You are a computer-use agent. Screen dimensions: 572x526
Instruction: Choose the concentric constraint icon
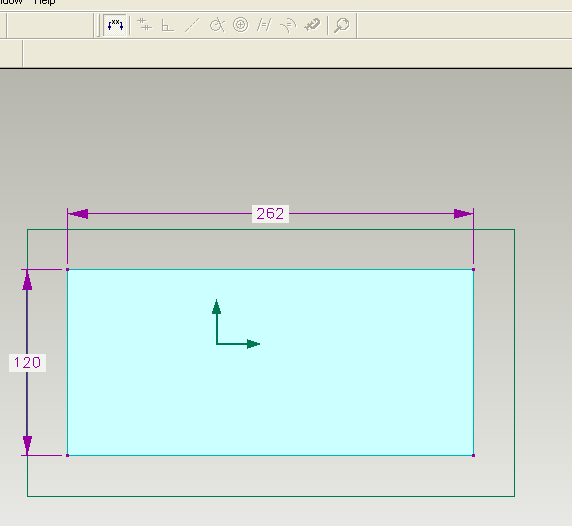[x=240, y=25]
